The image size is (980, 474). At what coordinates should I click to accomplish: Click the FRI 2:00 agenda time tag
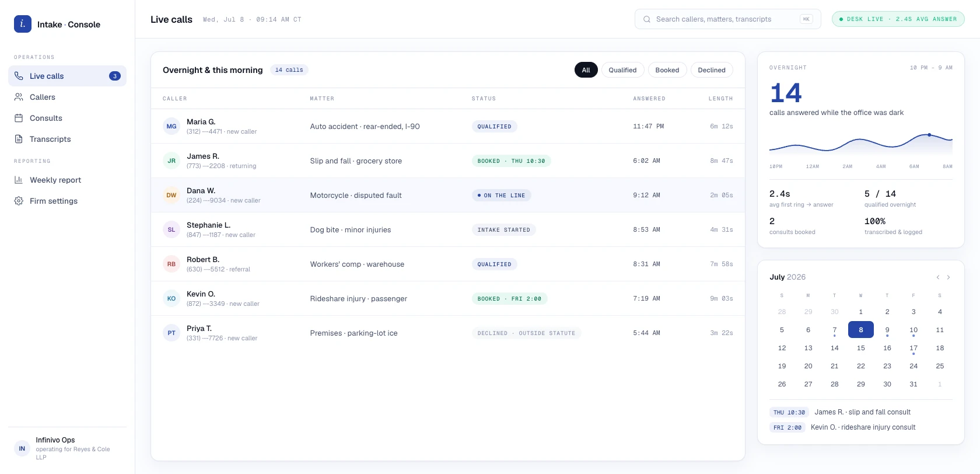point(787,427)
